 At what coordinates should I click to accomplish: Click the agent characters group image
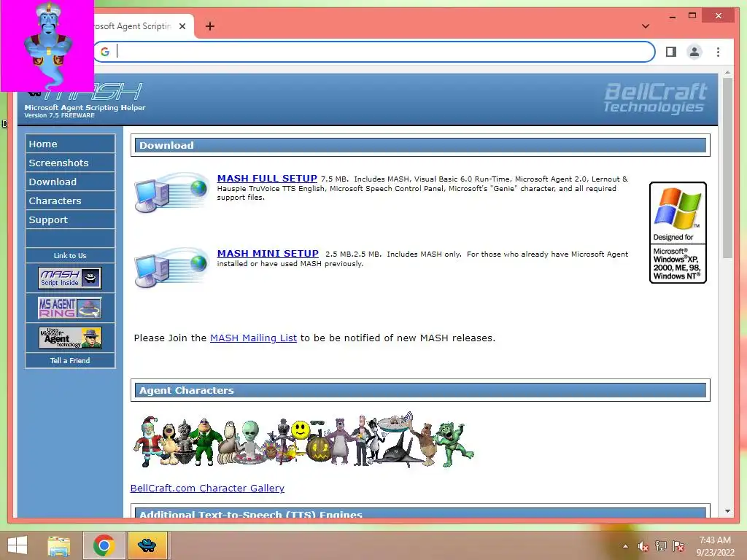coord(303,440)
